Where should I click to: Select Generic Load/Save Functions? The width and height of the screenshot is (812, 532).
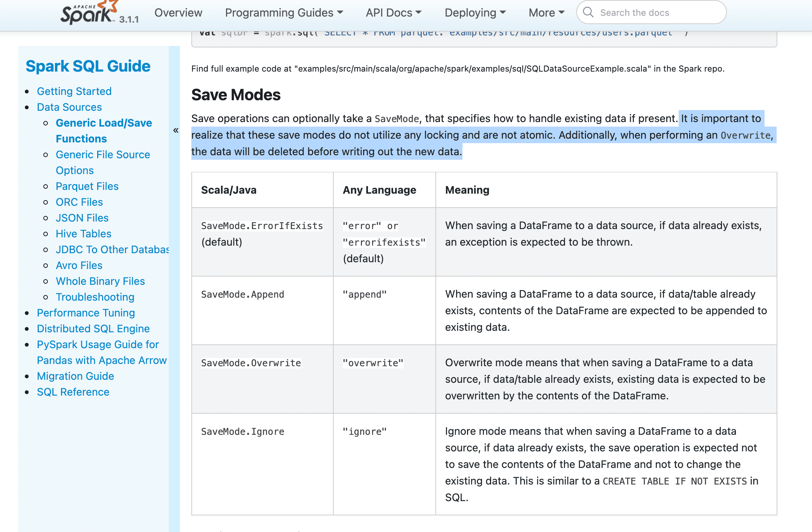pyautogui.click(x=104, y=131)
